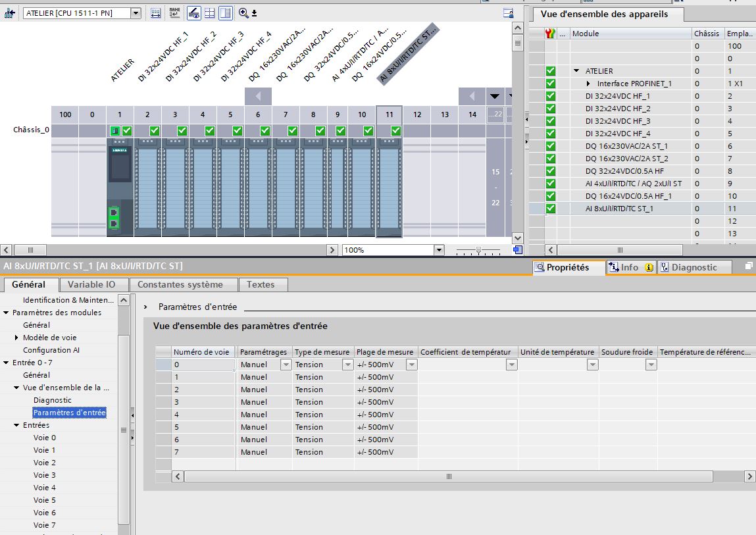Screen dimensions: 756x535
Task: Click the network view icon left of device selector
Action: click(10, 13)
